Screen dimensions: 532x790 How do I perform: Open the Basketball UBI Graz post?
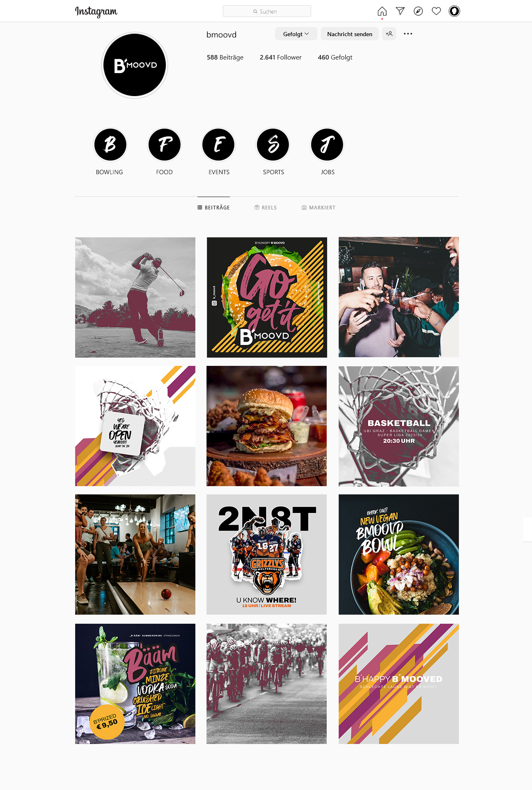[399, 426]
